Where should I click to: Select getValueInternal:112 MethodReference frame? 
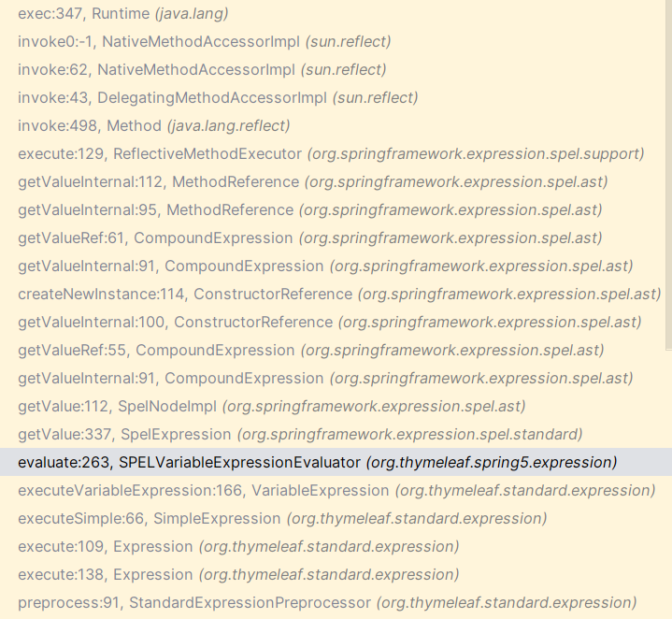(x=332, y=182)
